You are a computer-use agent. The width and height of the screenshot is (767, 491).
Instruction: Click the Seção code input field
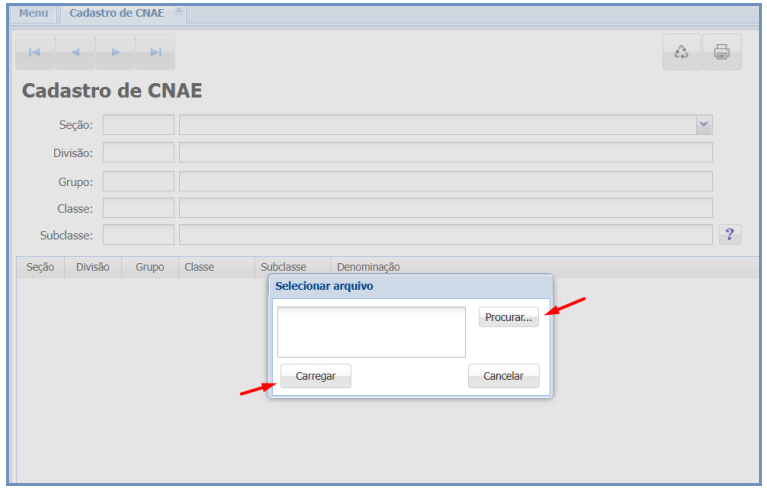tap(138, 124)
